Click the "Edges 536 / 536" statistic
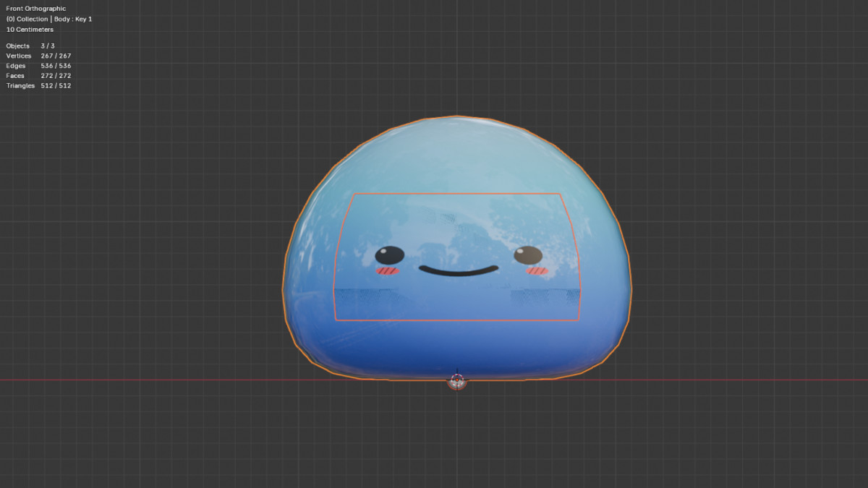The image size is (868, 488). (38, 66)
